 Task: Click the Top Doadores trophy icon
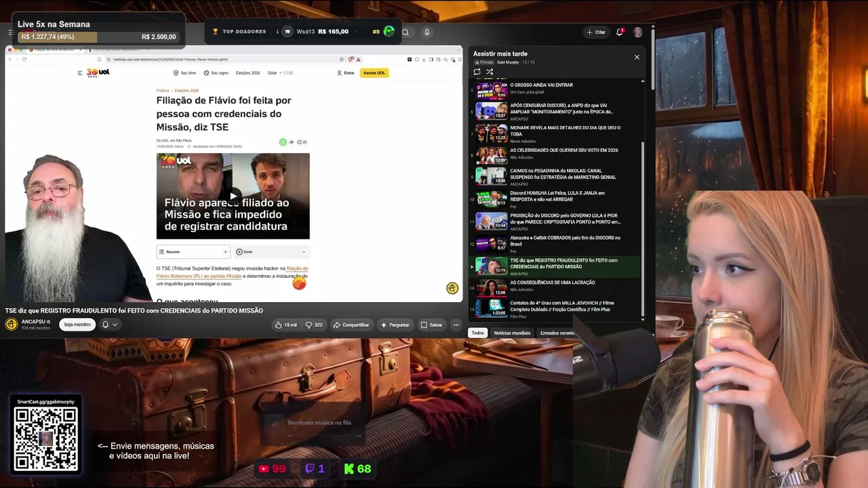pyautogui.click(x=216, y=32)
